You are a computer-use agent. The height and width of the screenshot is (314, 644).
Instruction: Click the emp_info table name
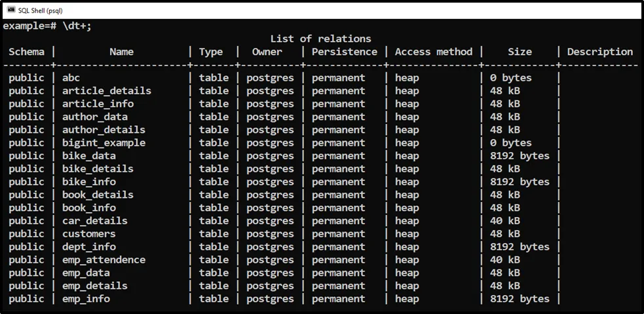[86, 299]
